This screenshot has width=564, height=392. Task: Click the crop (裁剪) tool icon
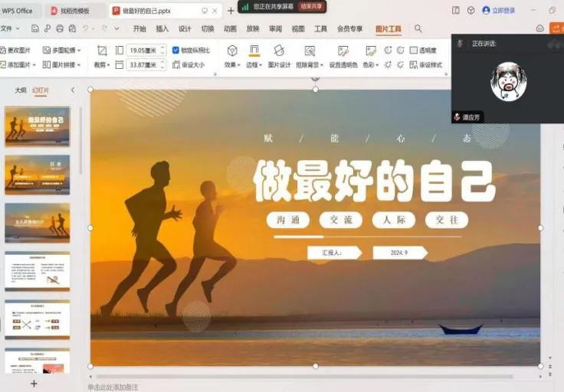coord(102,51)
